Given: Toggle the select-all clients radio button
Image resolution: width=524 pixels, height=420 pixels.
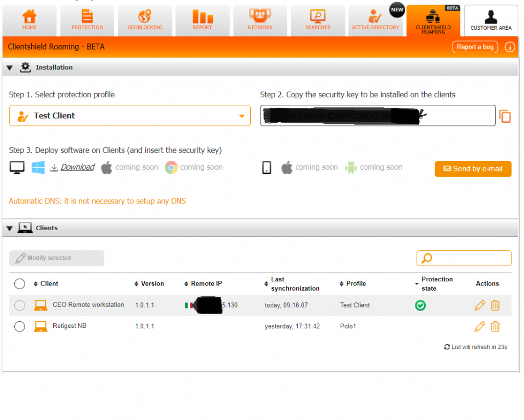Looking at the screenshot, I should pyautogui.click(x=19, y=284).
